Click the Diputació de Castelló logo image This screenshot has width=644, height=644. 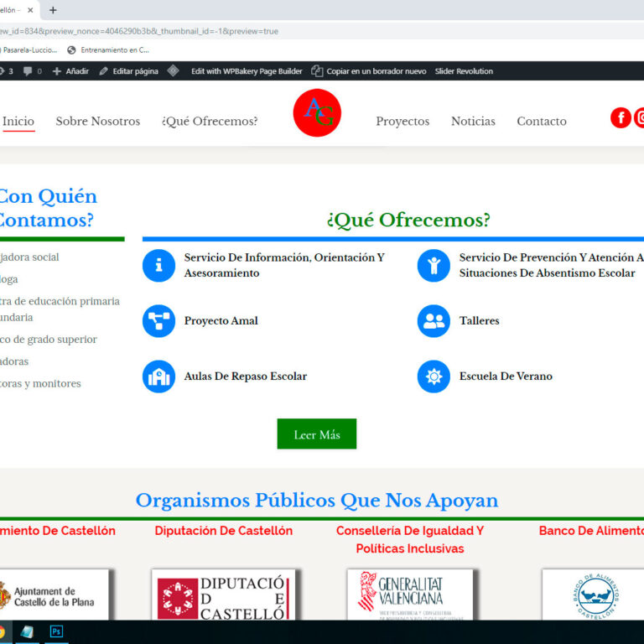[224, 597]
